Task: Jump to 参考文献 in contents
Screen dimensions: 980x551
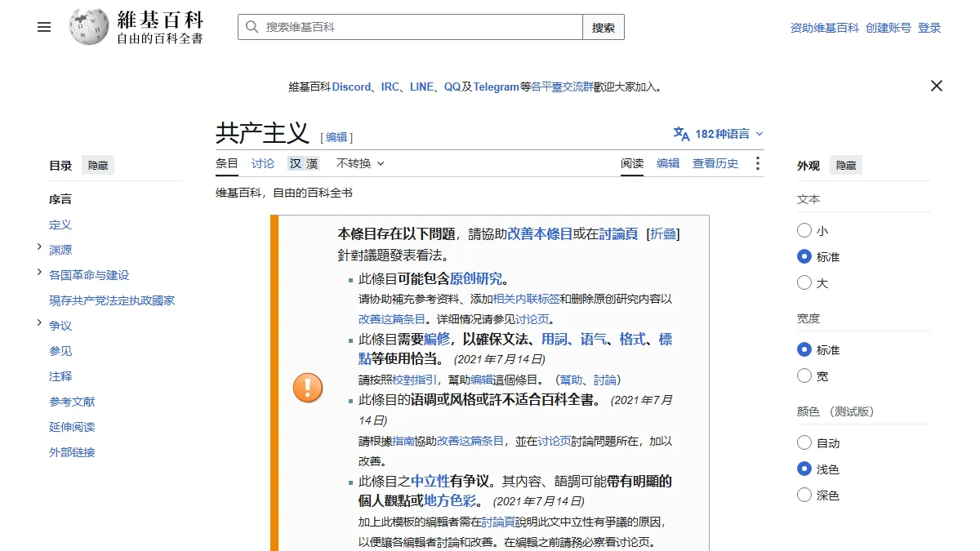Action: click(72, 402)
